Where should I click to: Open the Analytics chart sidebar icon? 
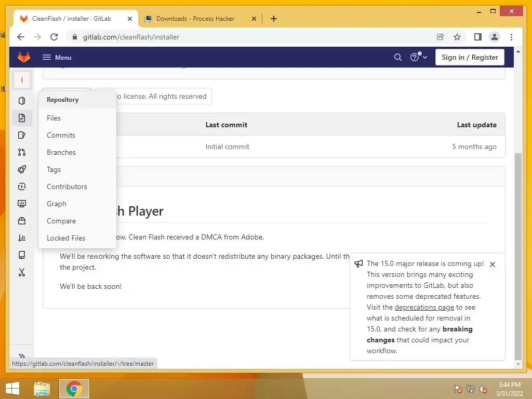click(22, 238)
